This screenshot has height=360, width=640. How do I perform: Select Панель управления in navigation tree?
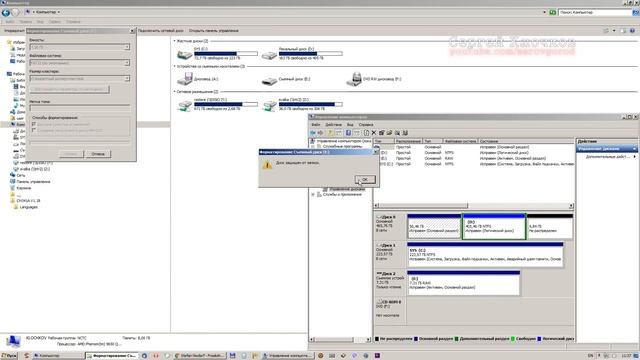33,182
